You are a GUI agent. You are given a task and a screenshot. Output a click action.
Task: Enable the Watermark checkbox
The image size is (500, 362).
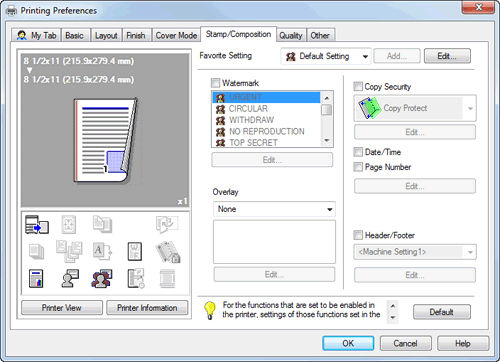216,83
